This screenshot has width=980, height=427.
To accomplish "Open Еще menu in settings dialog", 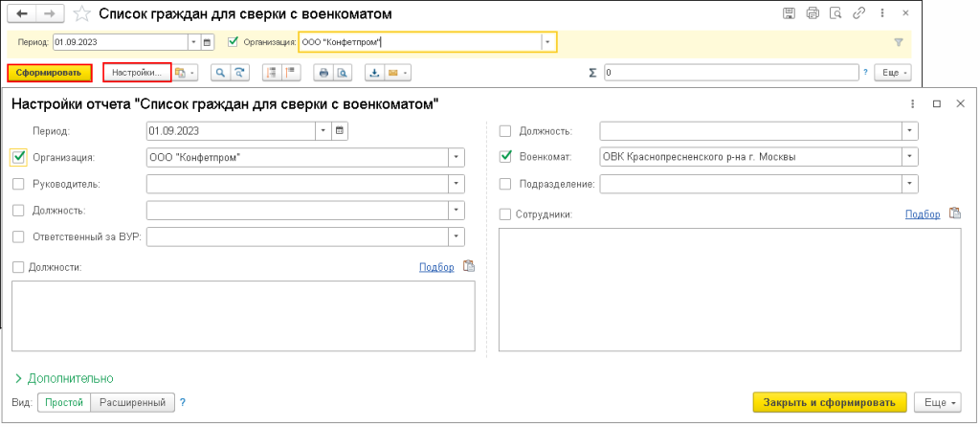I will pyautogui.click(x=938, y=403).
